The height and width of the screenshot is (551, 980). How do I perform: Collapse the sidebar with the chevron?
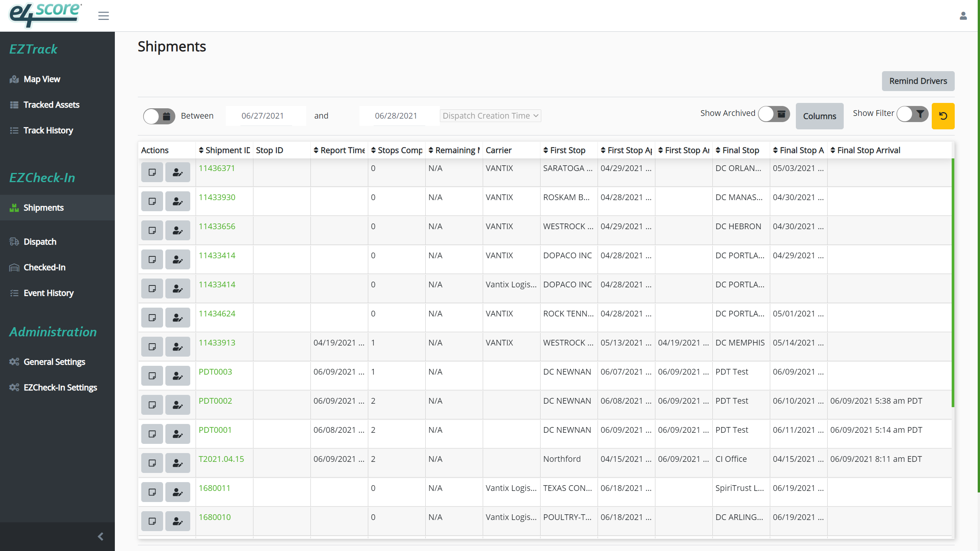tap(101, 536)
